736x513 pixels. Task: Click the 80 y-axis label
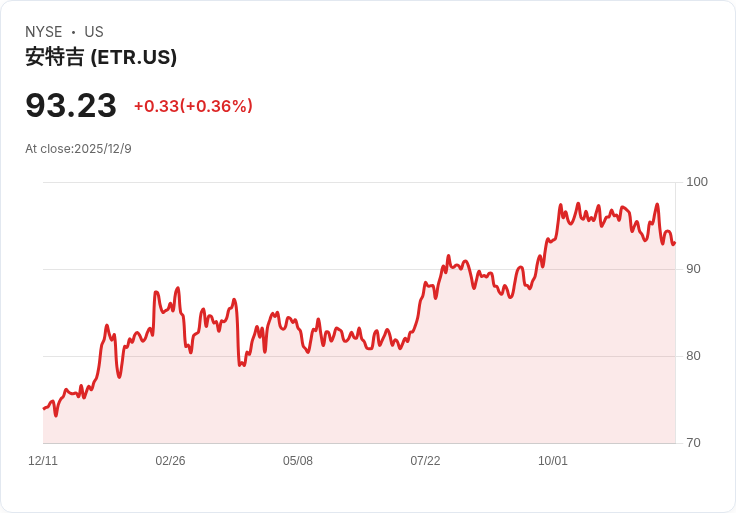pos(693,356)
